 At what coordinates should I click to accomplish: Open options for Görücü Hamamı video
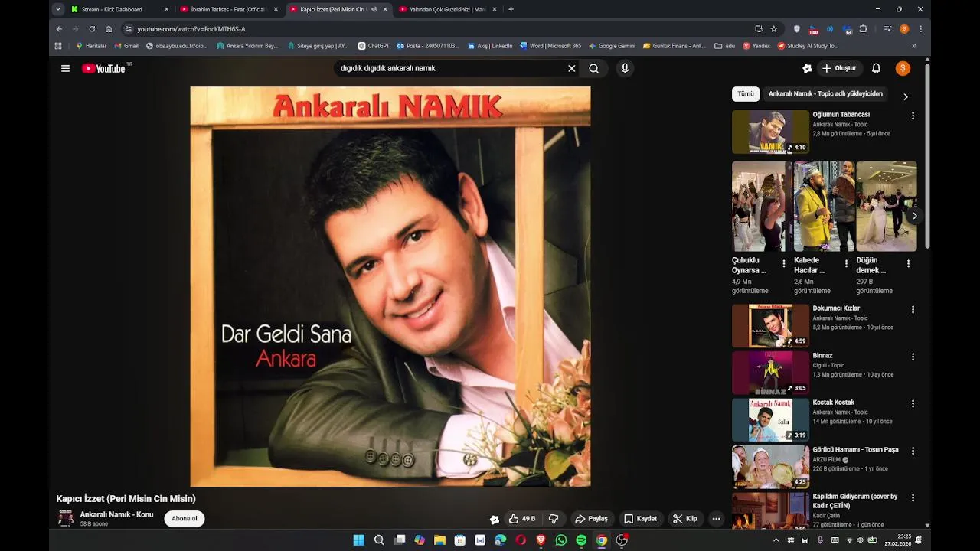pos(913,451)
